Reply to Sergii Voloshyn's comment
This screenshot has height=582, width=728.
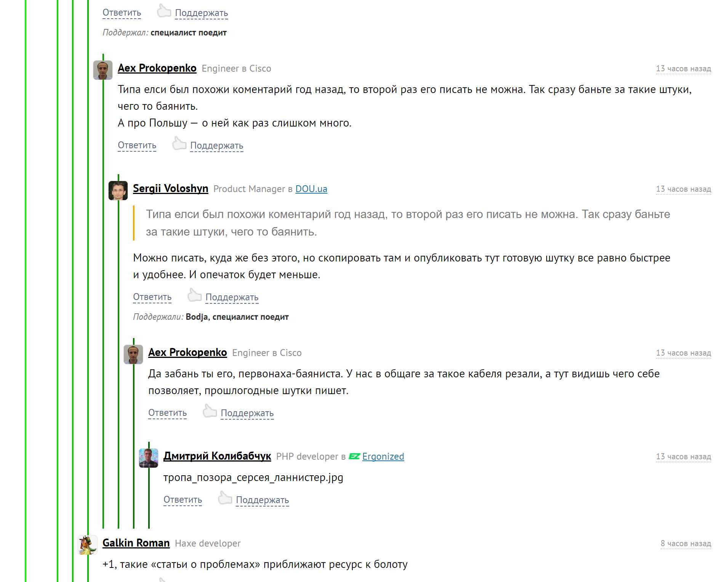point(152,297)
